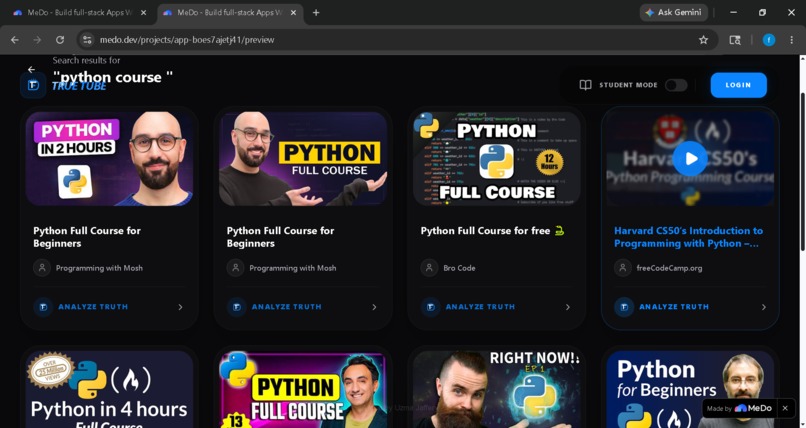806x428 pixels.
Task: Open the Harvard CS50's Introduction to Programming title
Action: pos(689,237)
